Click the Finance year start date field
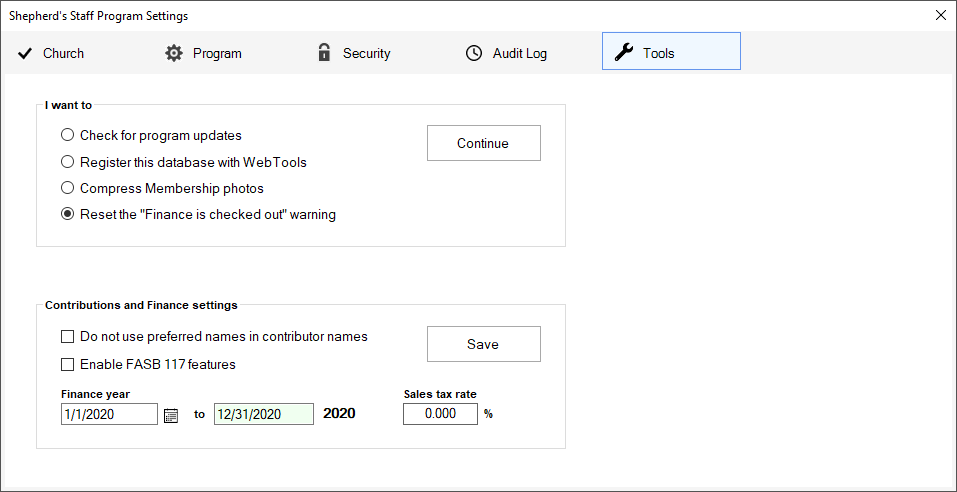 pyautogui.click(x=108, y=414)
